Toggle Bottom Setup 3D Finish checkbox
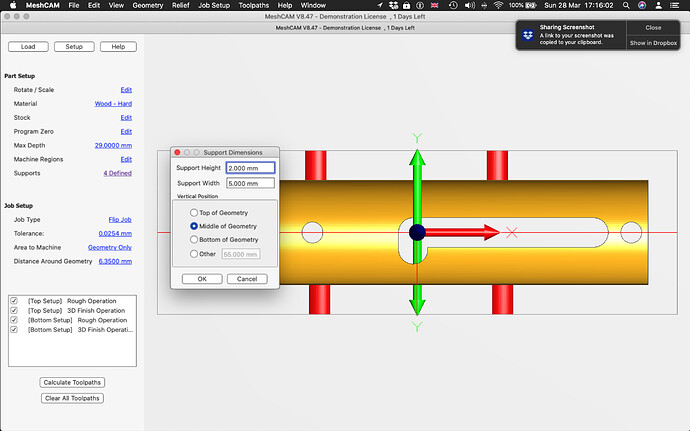 [14, 329]
